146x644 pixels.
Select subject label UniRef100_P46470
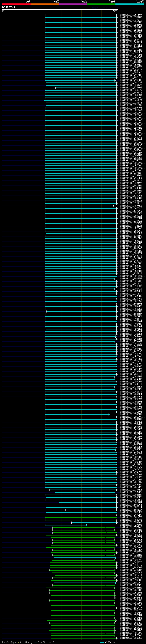tap(131, 100)
